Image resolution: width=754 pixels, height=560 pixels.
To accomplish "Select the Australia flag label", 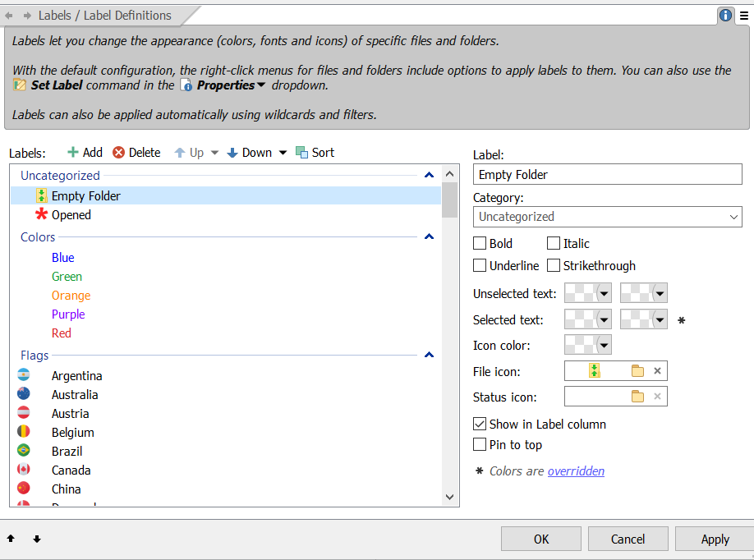I will point(75,395).
